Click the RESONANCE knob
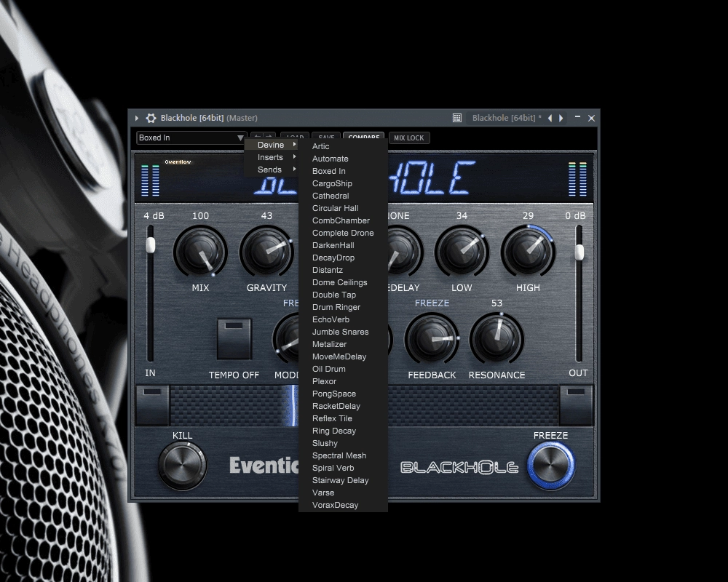 (496, 340)
